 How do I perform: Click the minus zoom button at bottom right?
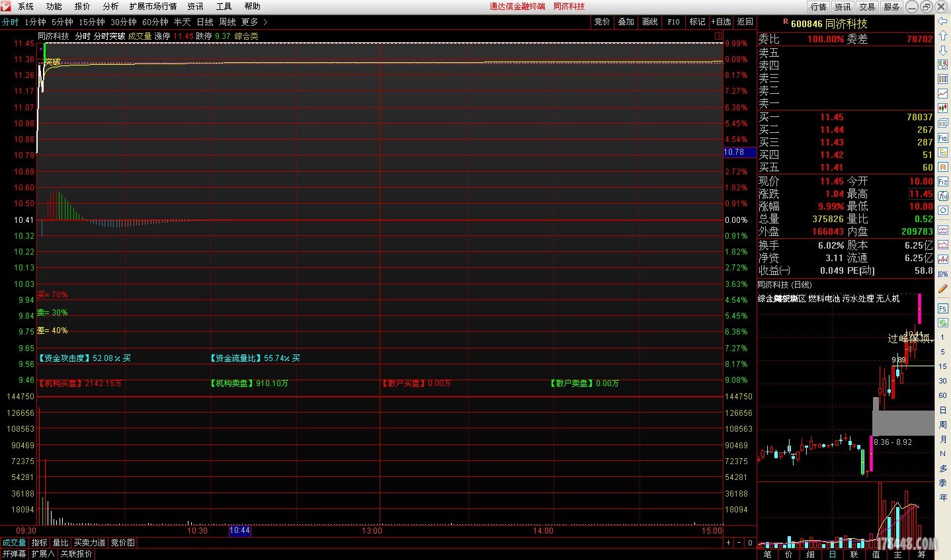click(x=739, y=543)
